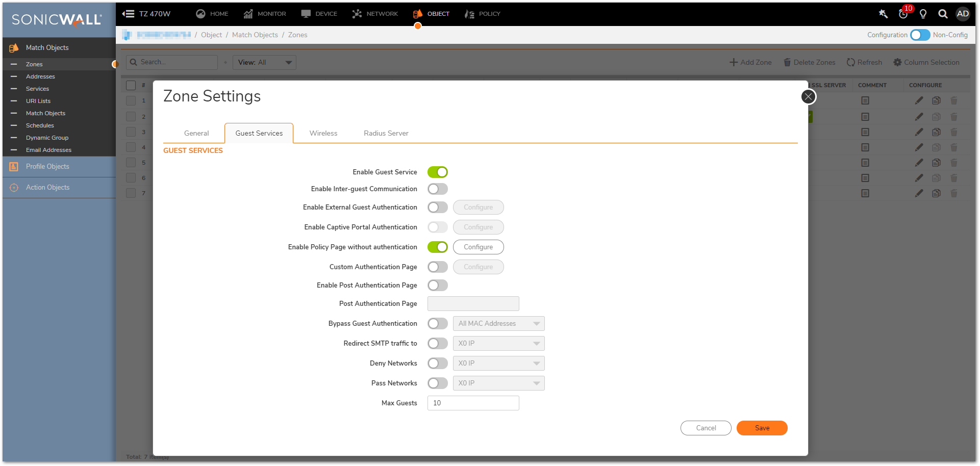Disable the Enable Guest Service toggle
This screenshot has height=466, width=980.
tap(437, 172)
